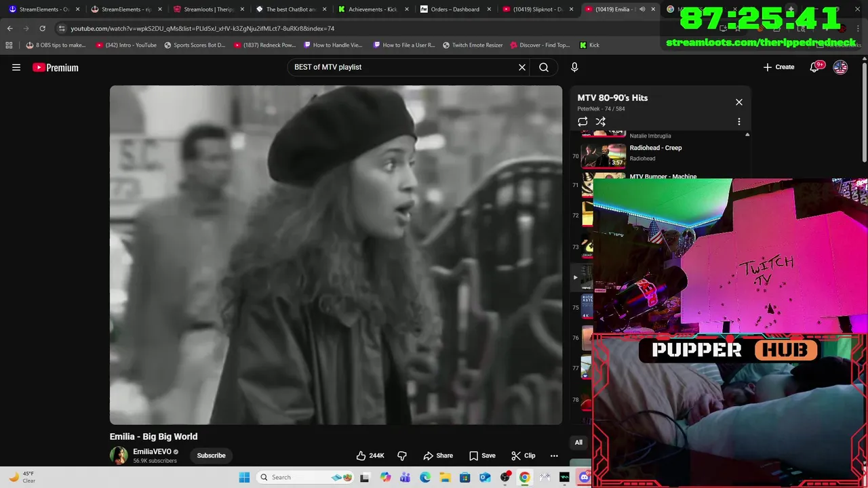The width and height of the screenshot is (868, 488).
Task: Open Windows Start menu
Action: pos(244,477)
